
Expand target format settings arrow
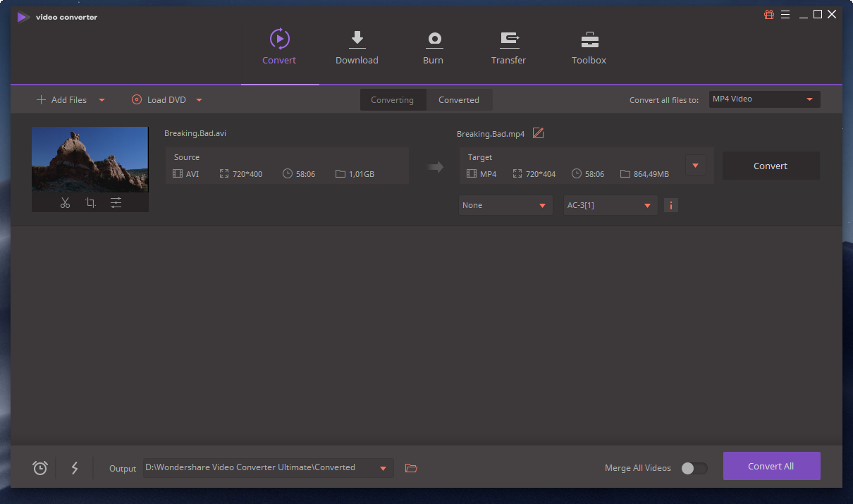coord(695,166)
